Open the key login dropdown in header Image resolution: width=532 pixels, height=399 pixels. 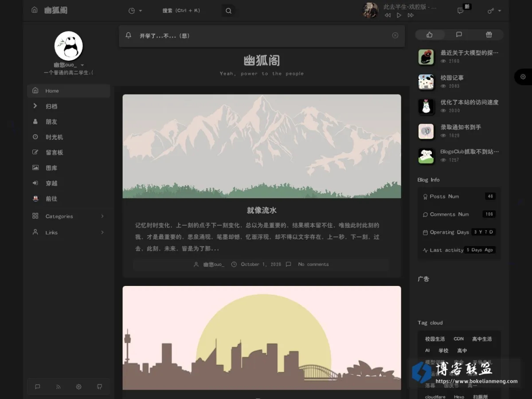[494, 11]
